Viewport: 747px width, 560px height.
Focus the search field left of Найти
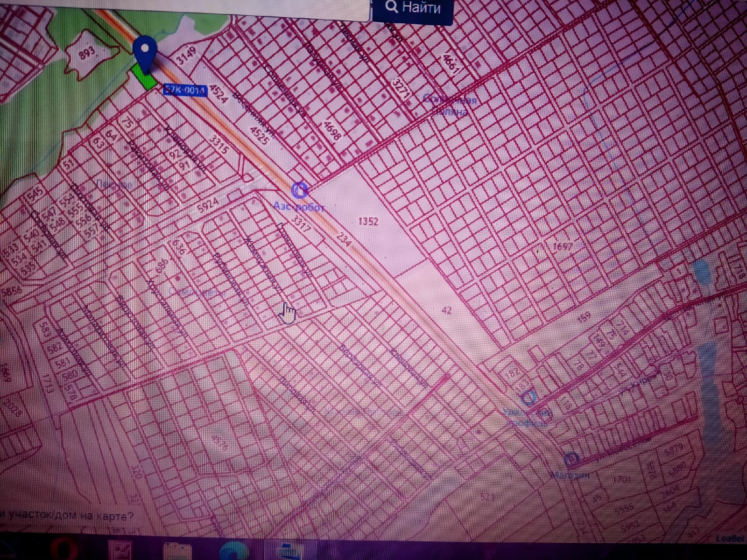coord(184,8)
